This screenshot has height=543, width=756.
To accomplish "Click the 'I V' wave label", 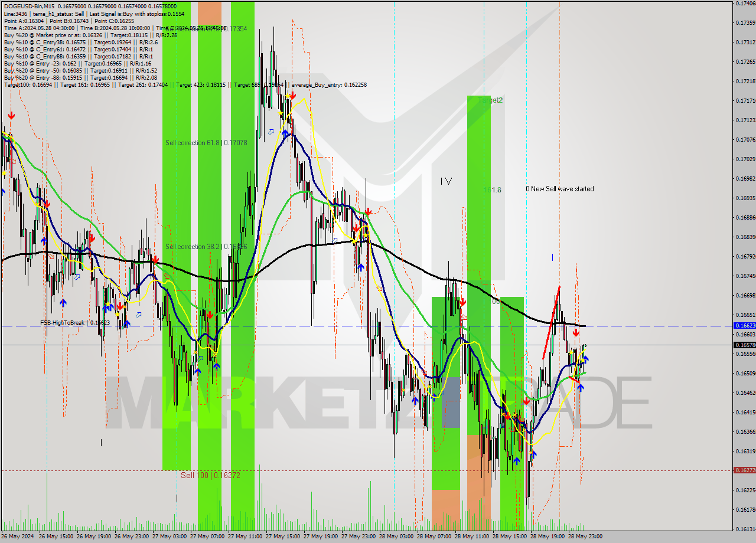I will (446, 182).
